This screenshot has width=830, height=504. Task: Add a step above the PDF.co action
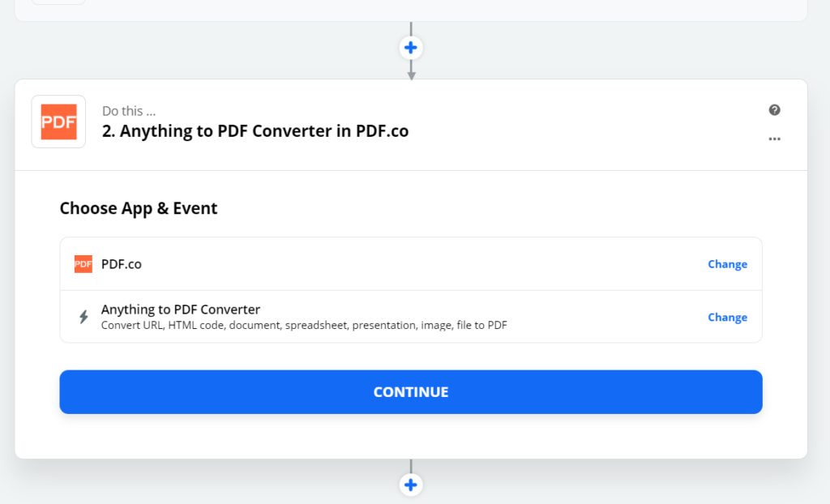point(411,48)
